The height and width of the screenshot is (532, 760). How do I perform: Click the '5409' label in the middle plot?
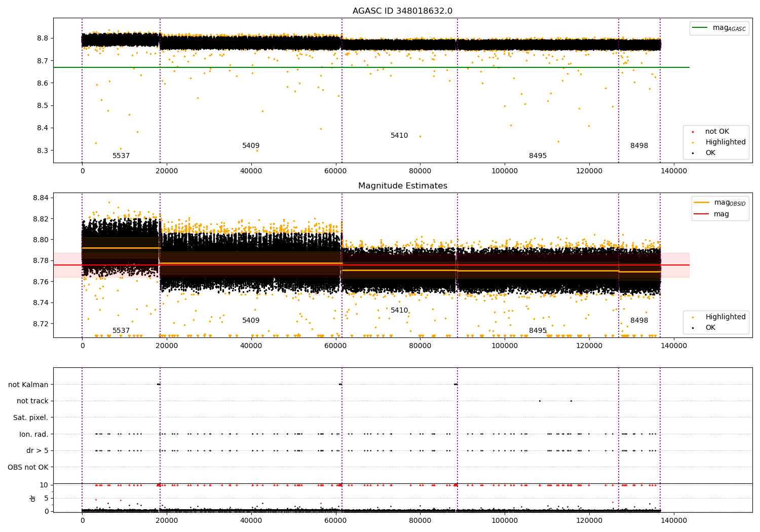coord(251,321)
